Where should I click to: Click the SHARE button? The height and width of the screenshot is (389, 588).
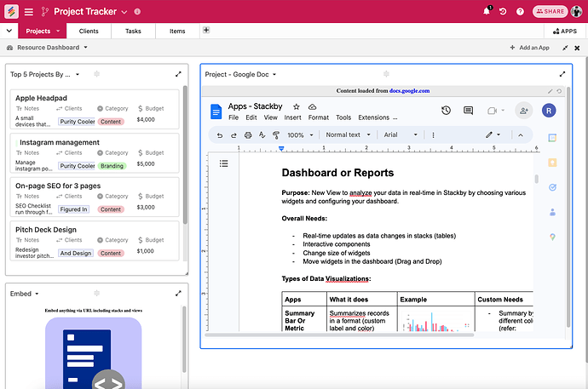click(550, 12)
